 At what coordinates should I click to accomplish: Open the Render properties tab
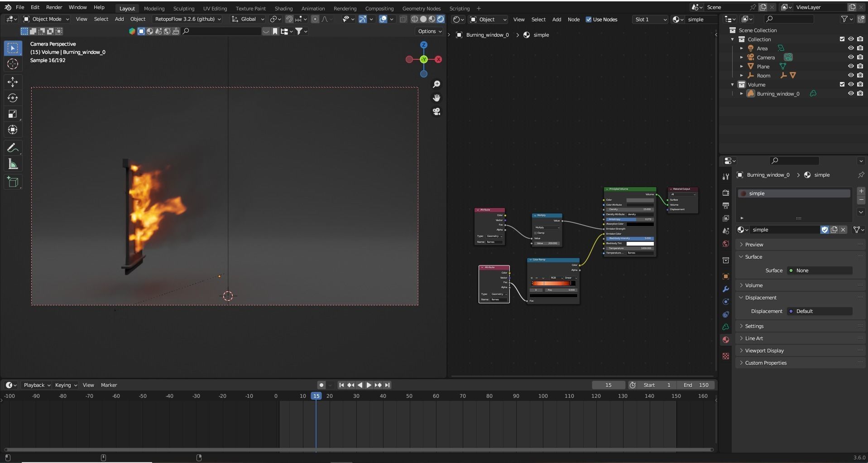point(726,193)
